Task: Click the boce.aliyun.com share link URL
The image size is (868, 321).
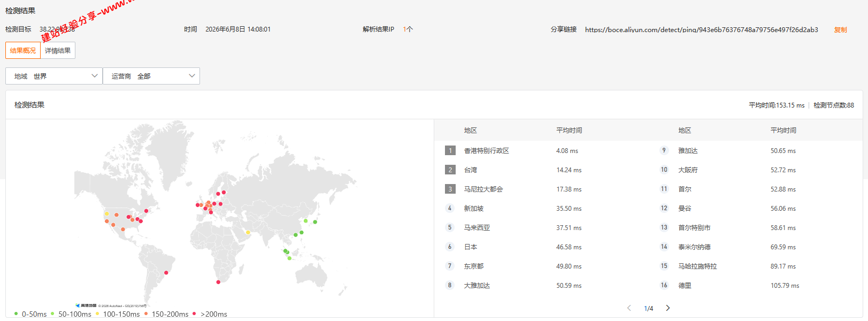Action: coord(701,29)
